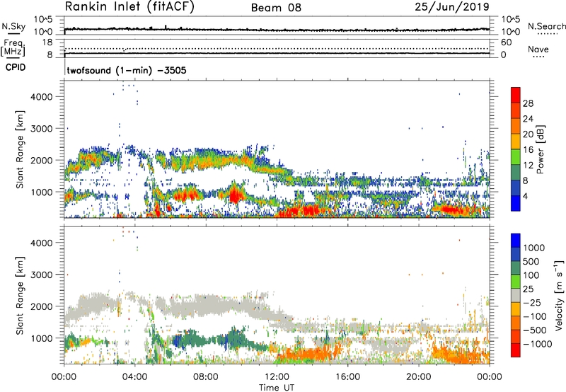
Task: Click the "28" Power color bar label
Action: [528, 103]
